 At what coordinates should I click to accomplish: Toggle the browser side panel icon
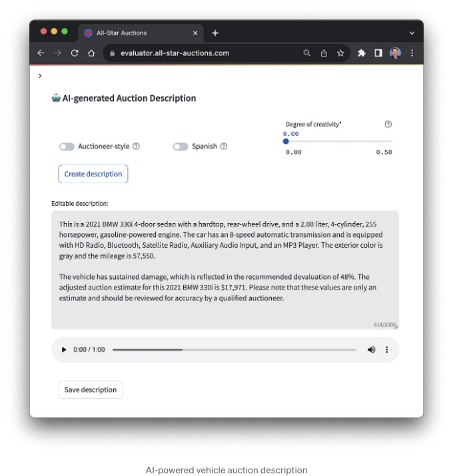click(x=378, y=53)
